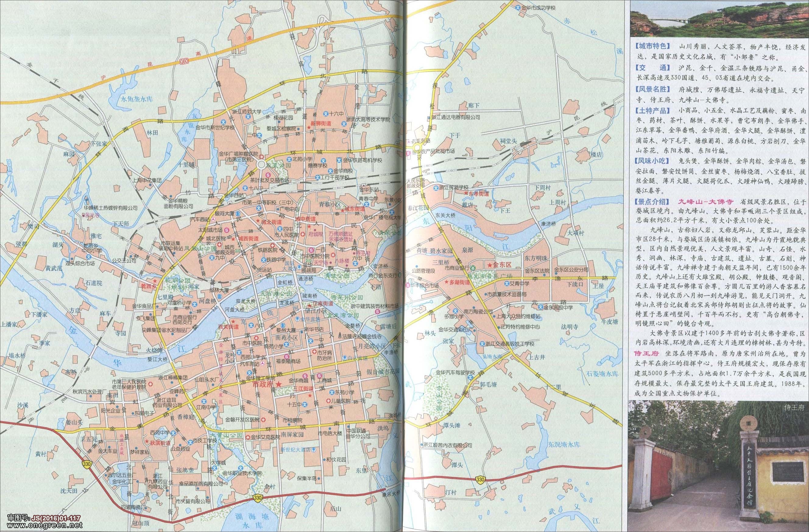Click the large red star beside 市政府
This screenshot has height=532, width=809.
[x=278, y=385]
